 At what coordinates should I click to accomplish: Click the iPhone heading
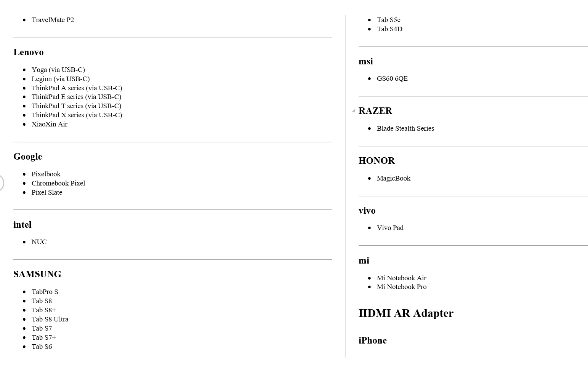373,340
